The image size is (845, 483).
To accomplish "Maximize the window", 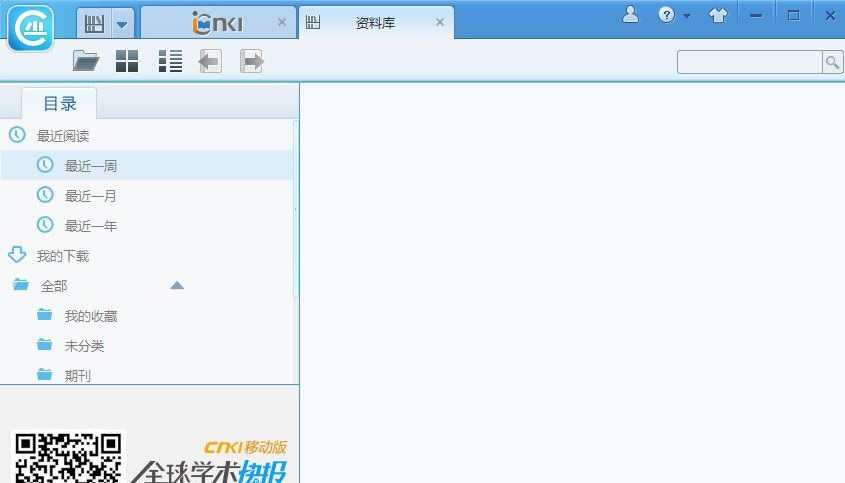I will (793, 16).
